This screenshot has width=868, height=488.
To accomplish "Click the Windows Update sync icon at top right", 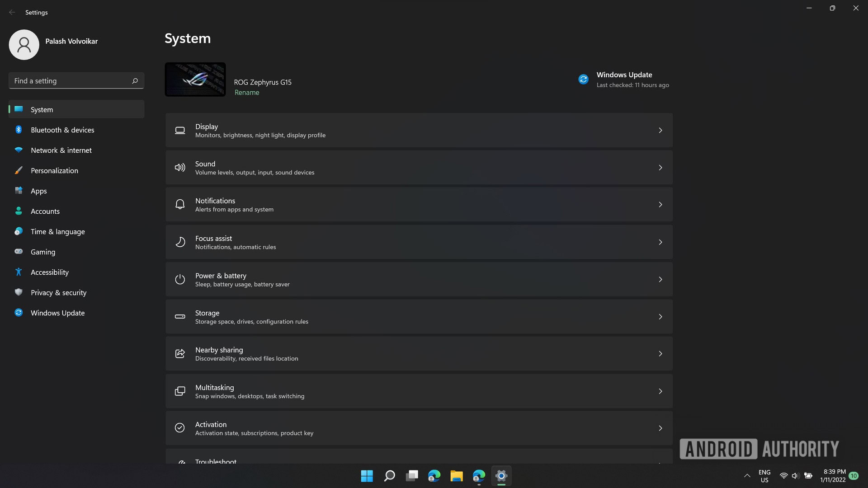I will click(x=584, y=80).
